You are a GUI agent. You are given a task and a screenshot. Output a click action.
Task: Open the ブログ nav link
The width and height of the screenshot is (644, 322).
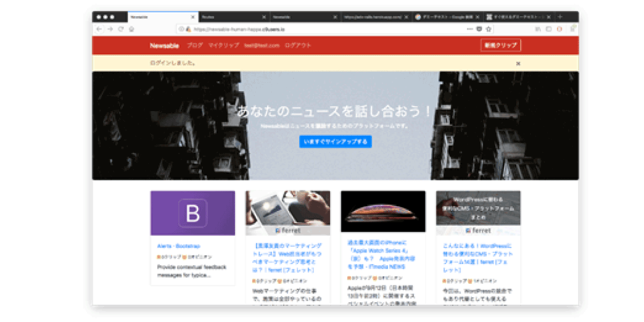[194, 46]
